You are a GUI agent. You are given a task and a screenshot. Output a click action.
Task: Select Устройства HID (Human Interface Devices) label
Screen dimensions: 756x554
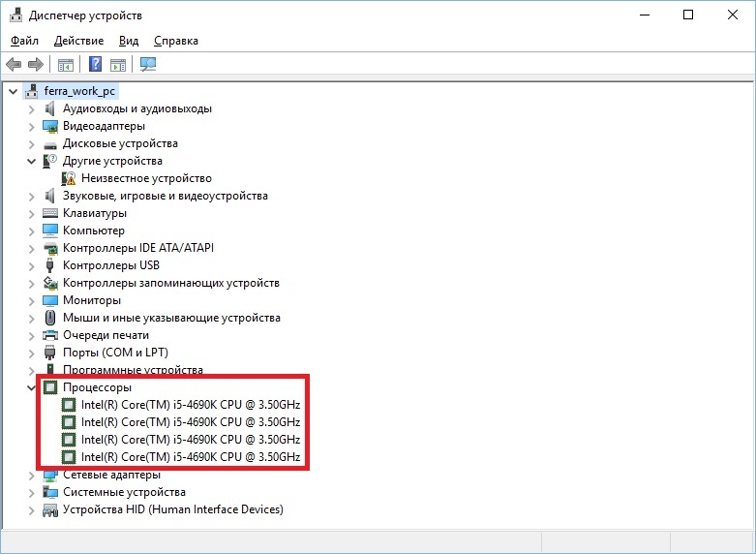point(173,509)
